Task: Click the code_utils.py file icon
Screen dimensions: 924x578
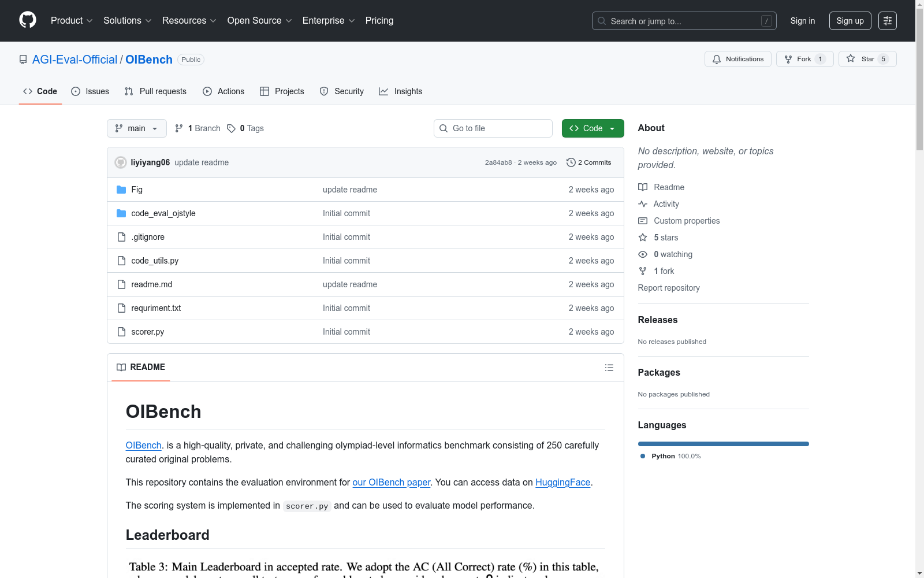Action: pyautogui.click(x=121, y=261)
